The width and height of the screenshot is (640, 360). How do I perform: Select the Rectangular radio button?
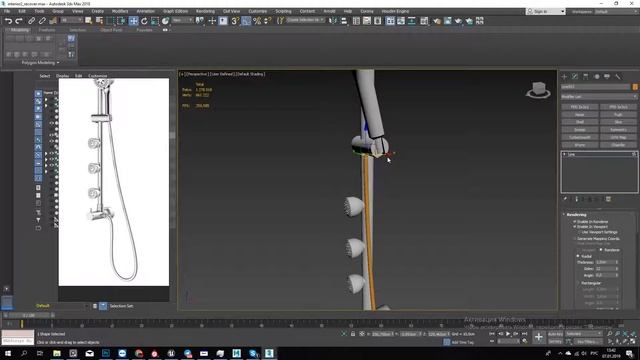(578, 283)
